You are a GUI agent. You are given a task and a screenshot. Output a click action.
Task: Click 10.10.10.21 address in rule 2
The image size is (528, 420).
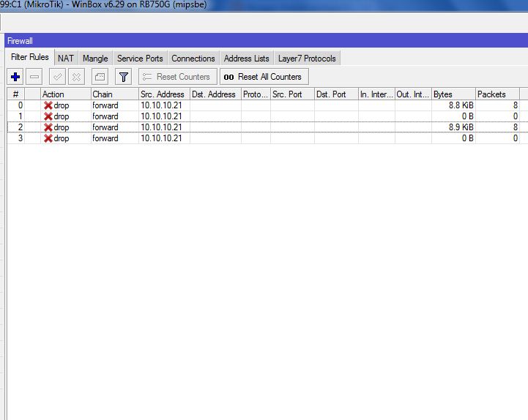[x=161, y=127]
